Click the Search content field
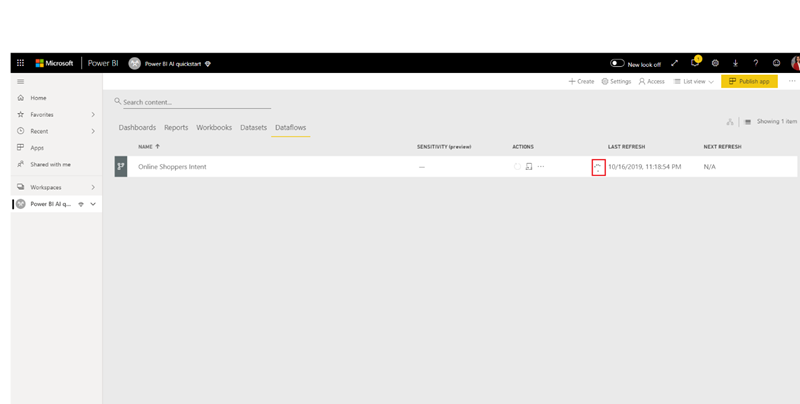 196,102
